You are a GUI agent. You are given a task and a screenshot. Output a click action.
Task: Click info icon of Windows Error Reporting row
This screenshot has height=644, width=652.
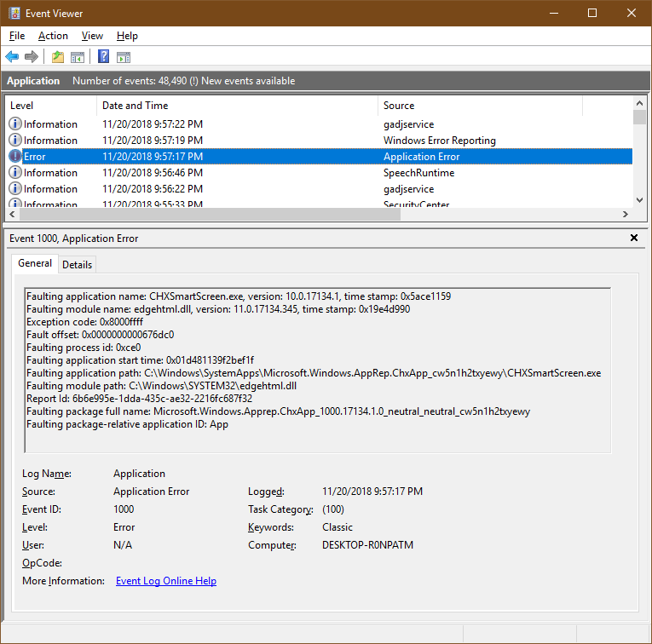pyautogui.click(x=15, y=140)
